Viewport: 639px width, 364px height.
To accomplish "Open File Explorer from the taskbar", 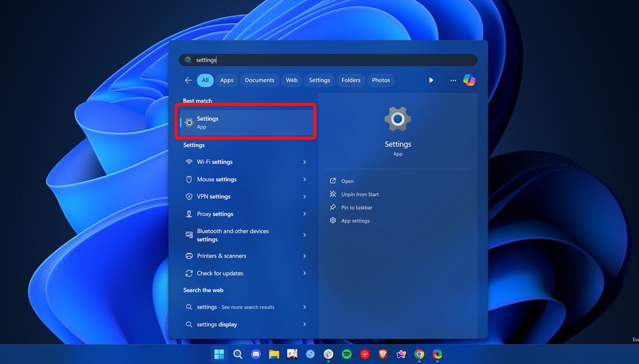I will (x=274, y=354).
